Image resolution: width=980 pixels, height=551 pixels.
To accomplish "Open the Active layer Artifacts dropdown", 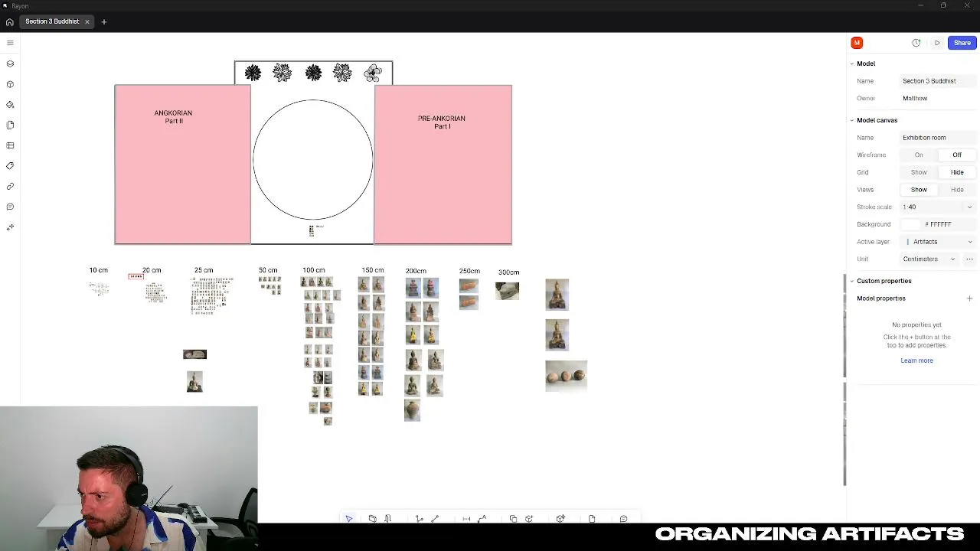I will tap(938, 242).
